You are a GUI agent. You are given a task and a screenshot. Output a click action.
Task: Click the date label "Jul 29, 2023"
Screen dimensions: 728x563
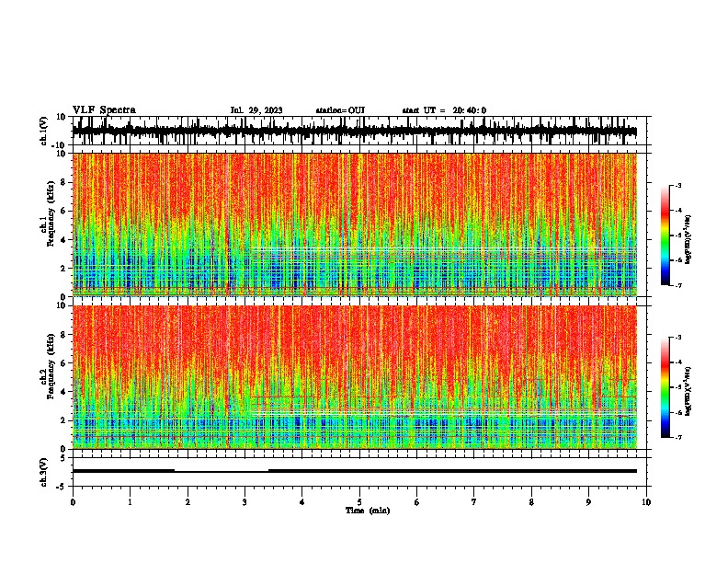pos(256,110)
